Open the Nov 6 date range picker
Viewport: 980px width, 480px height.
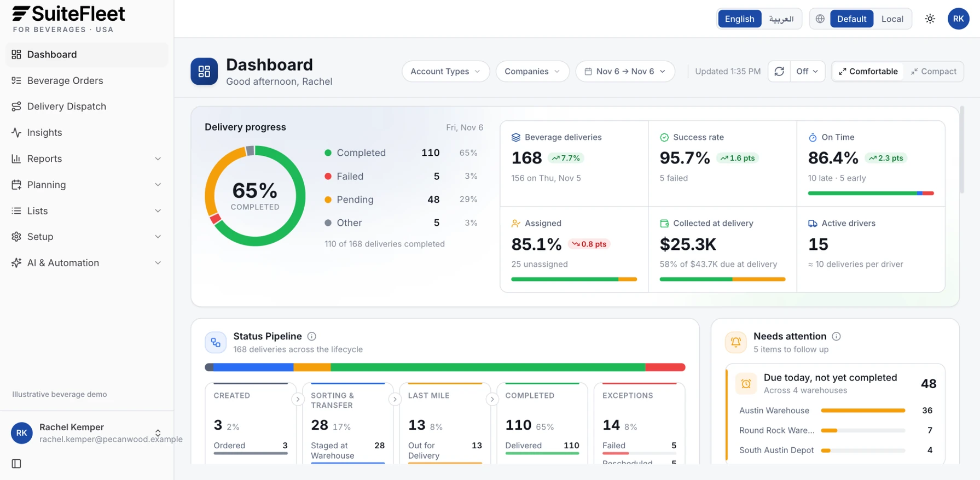625,72
